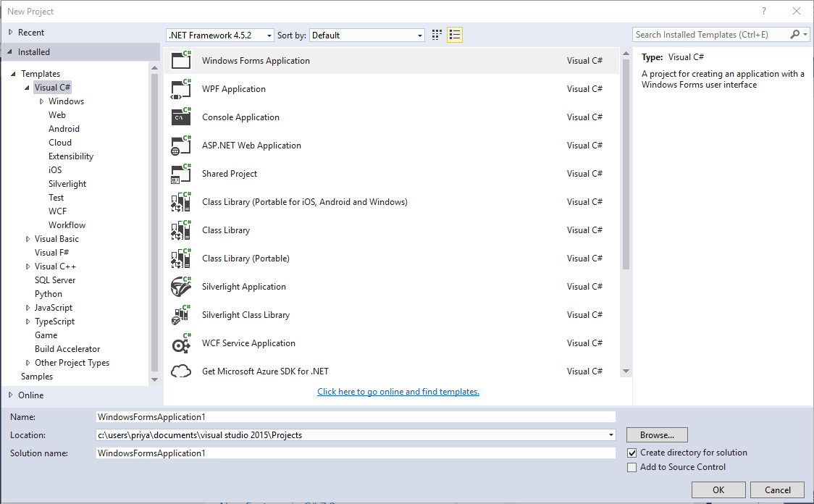Click the template list scroll down arrow

(626, 371)
